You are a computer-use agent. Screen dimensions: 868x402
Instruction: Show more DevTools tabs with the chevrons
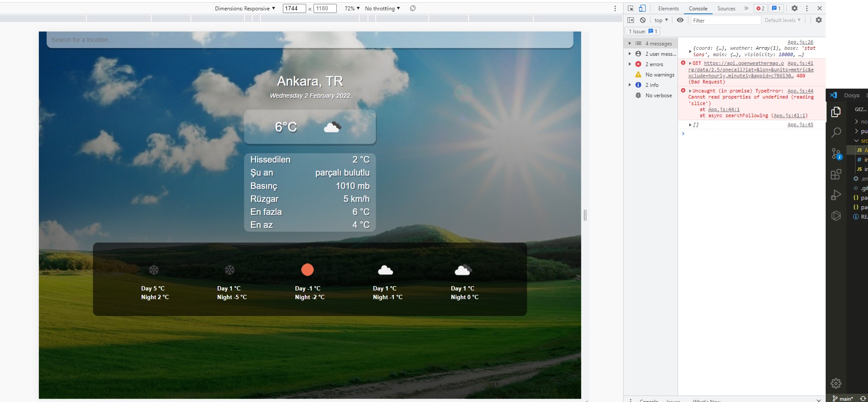click(746, 8)
